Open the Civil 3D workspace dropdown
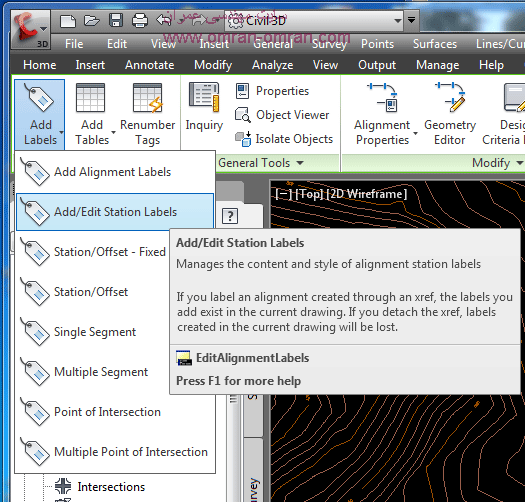Screen dimensions: 525x502 click(x=314, y=21)
